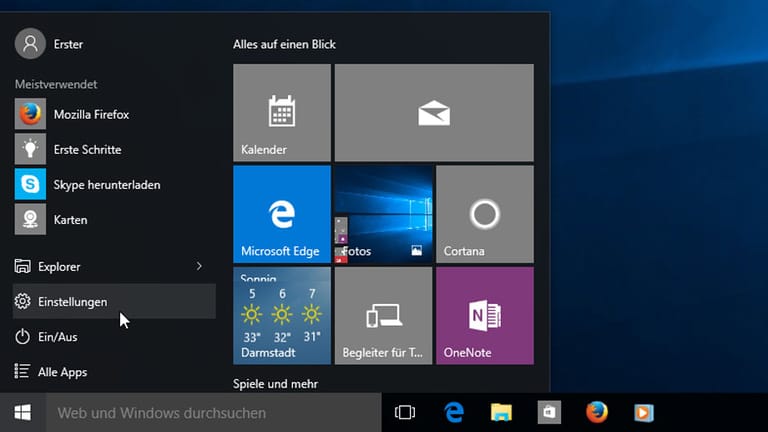The width and height of the screenshot is (768, 432).
Task: Open Explorer entry
Action: click(x=115, y=266)
